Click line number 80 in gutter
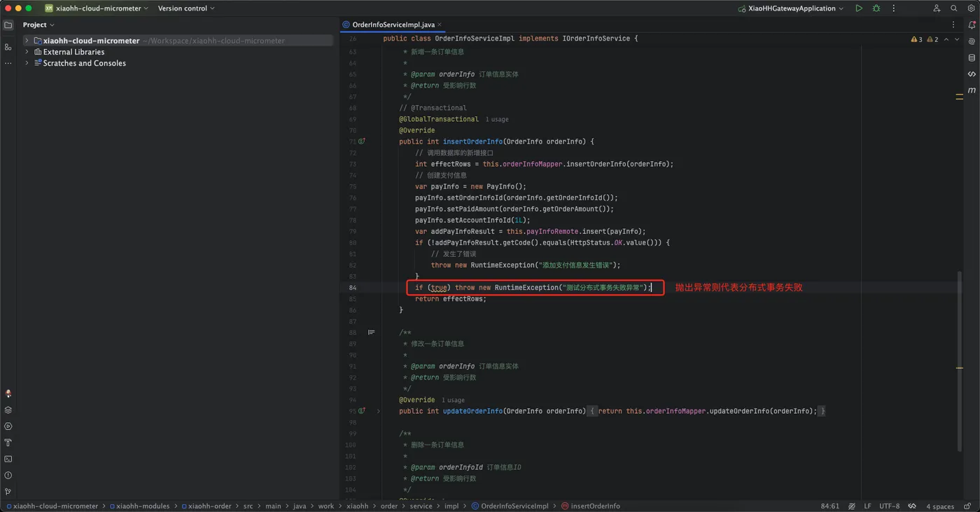980x512 pixels. click(352, 243)
